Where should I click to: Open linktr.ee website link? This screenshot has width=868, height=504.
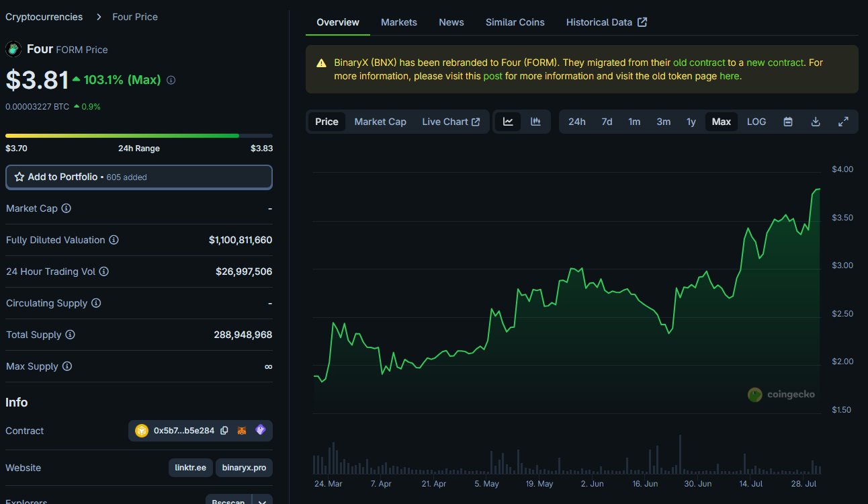[191, 467]
